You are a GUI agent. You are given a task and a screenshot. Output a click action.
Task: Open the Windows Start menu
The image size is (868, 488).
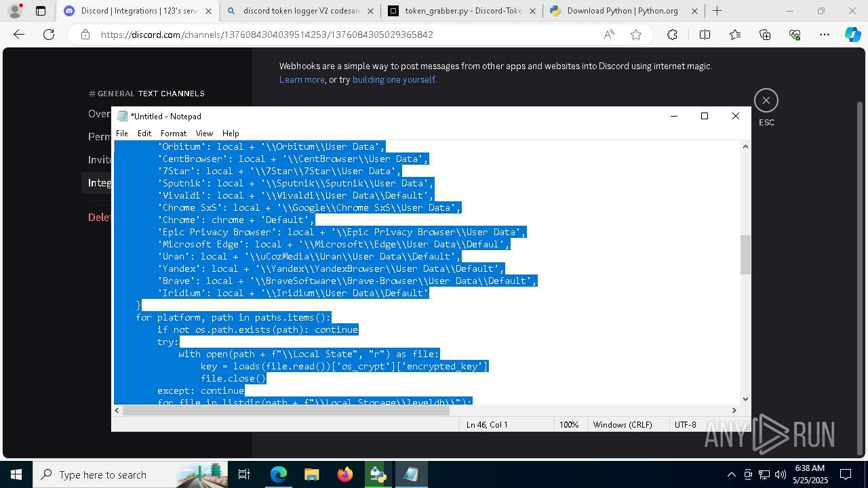pyautogui.click(x=16, y=474)
